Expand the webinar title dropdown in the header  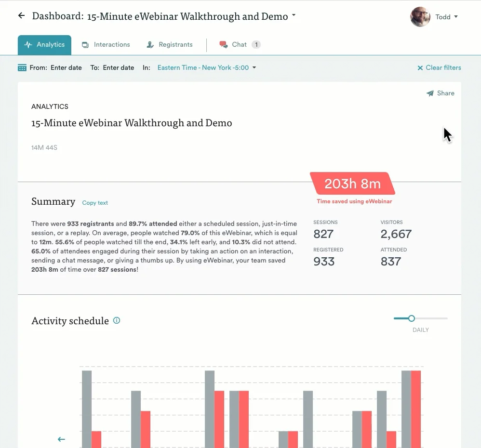click(x=294, y=15)
